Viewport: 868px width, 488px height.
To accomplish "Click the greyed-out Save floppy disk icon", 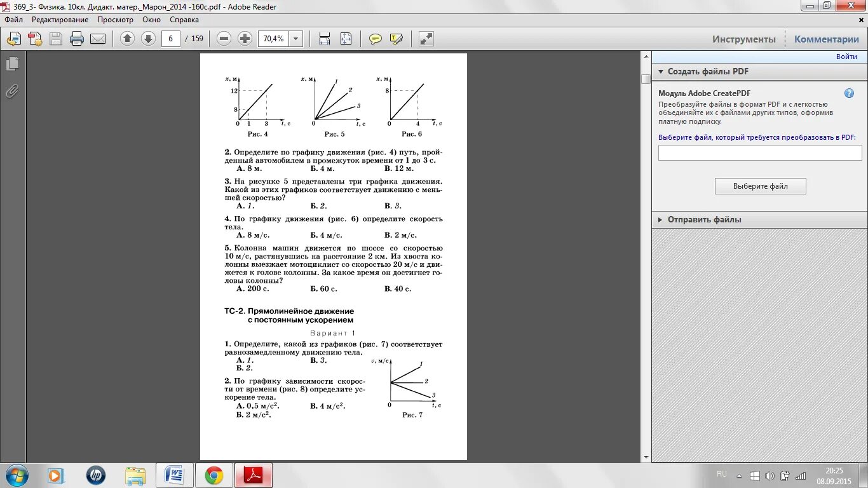I will [56, 39].
